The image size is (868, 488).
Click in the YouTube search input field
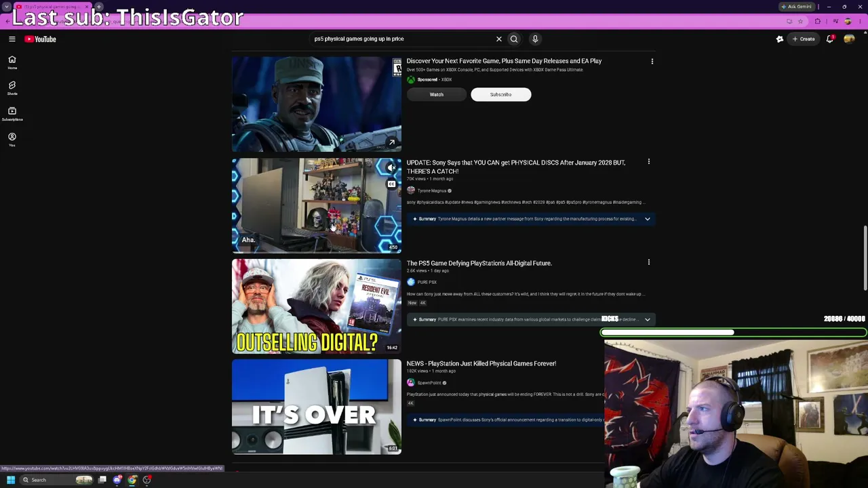pos(403,39)
